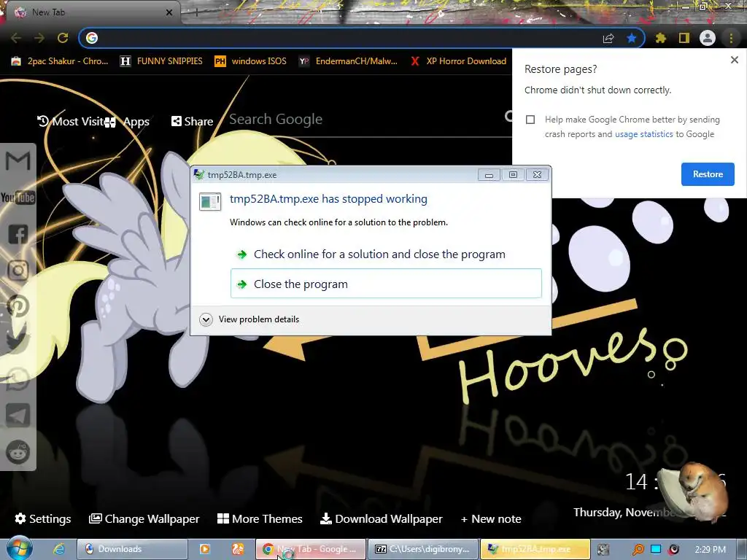Open Chrome's three-dot menu
The image size is (747, 560).
tap(731, 38)
